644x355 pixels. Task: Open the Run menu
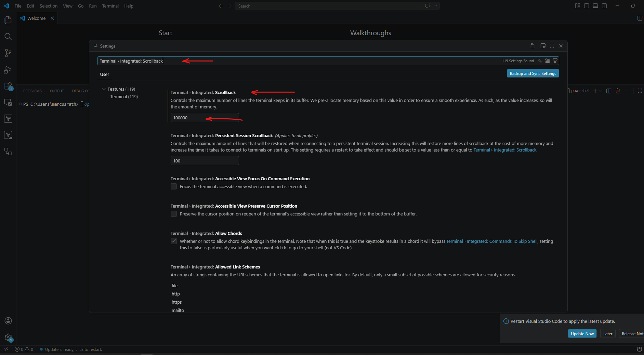[x=93, y=6]
